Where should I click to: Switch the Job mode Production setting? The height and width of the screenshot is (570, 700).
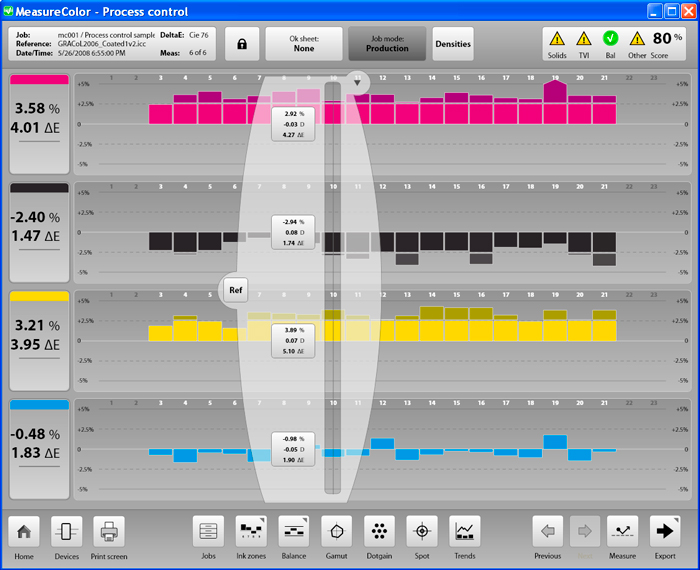coord(387,44)
